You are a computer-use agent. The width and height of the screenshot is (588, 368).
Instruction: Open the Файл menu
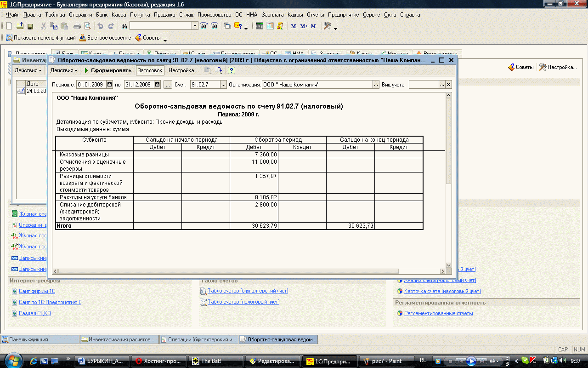tap(13, 15)
